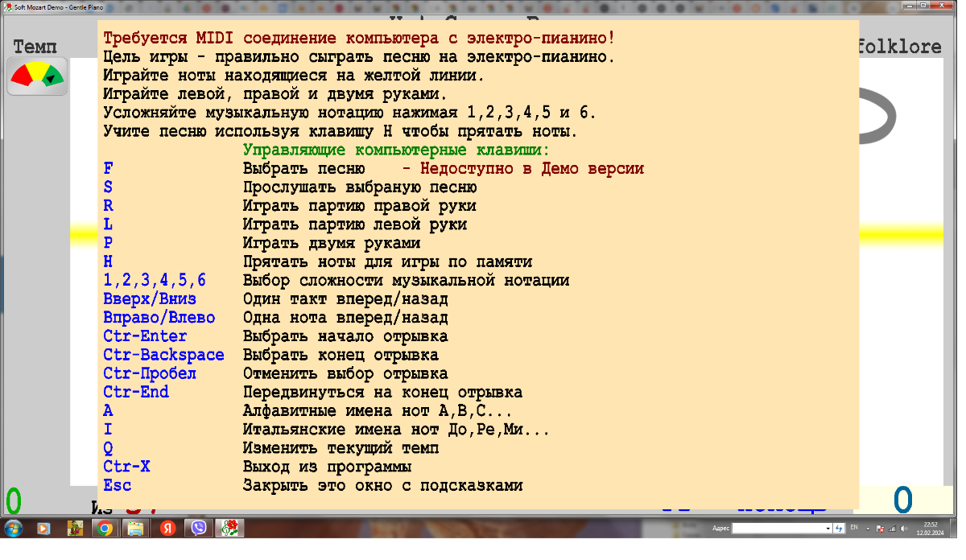The height and width of the screenshot is (560, 966).
Task: Open Viber from the taskbar
Action: pyautogui.click(x=199, y=529)
